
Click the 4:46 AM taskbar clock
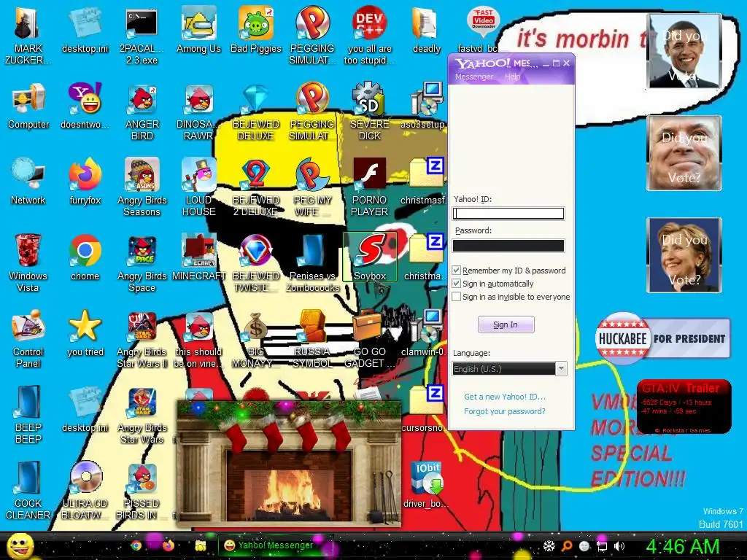[x=683, y=546]
